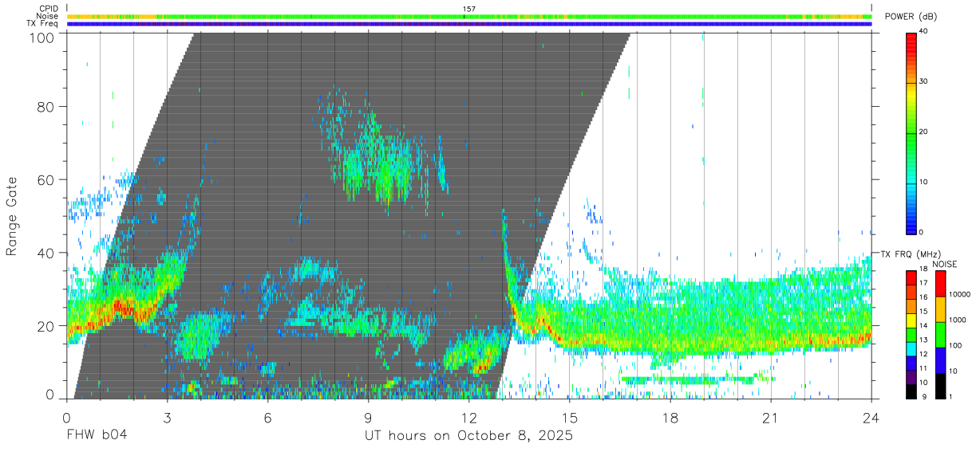
Task: Click the '1' value on NOISE scale
Action: pos(952,397)
